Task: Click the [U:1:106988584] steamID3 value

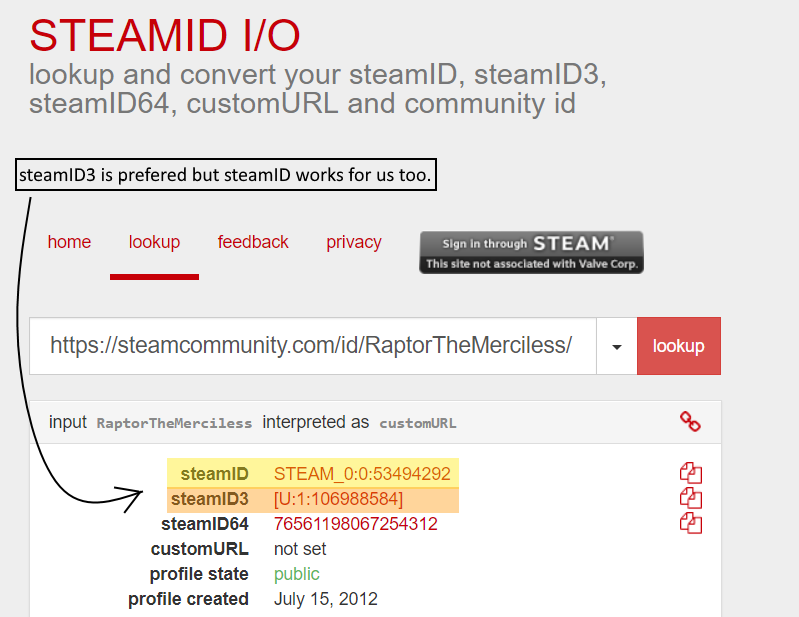Action: click(338, 499)
